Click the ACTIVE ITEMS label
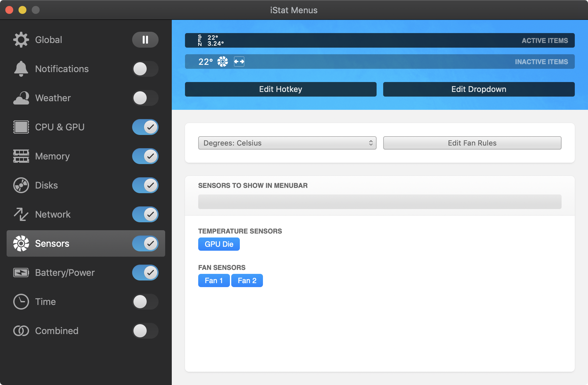 click(545, 40)
